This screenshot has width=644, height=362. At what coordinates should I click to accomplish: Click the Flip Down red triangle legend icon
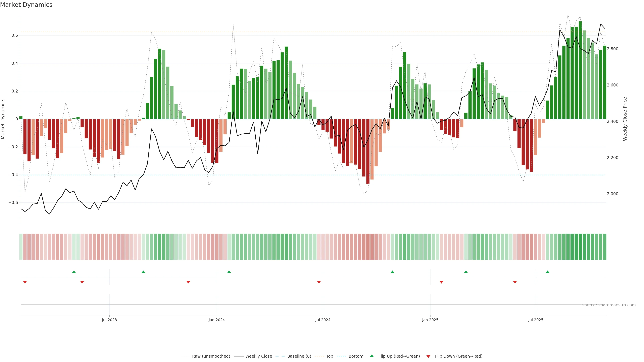428,356
